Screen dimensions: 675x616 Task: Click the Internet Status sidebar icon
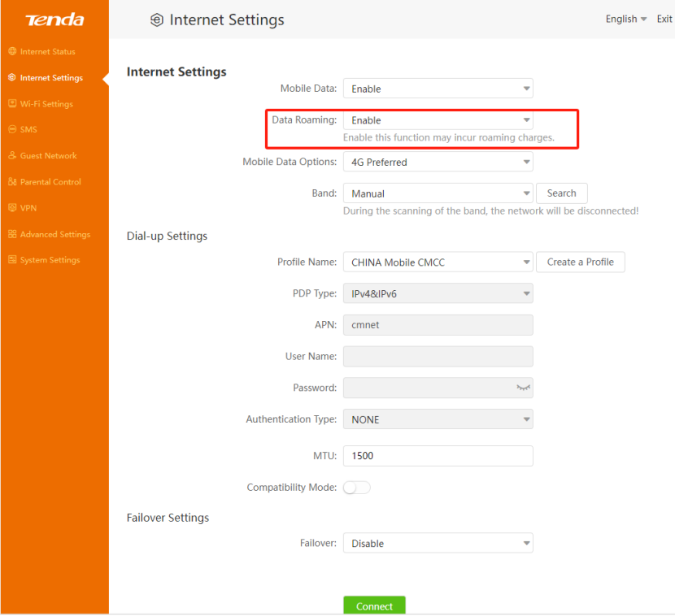[12, 52]
